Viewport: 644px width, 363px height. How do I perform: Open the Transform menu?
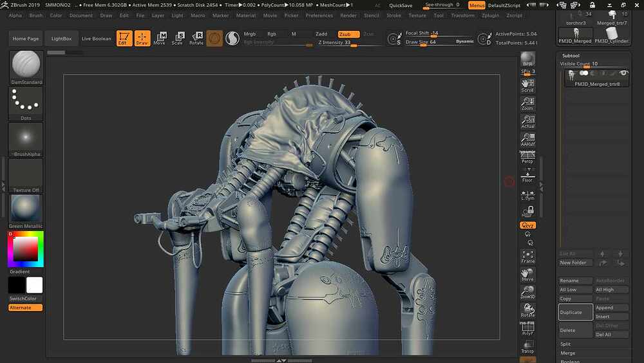pyautogui.click(x=463, y=15)
